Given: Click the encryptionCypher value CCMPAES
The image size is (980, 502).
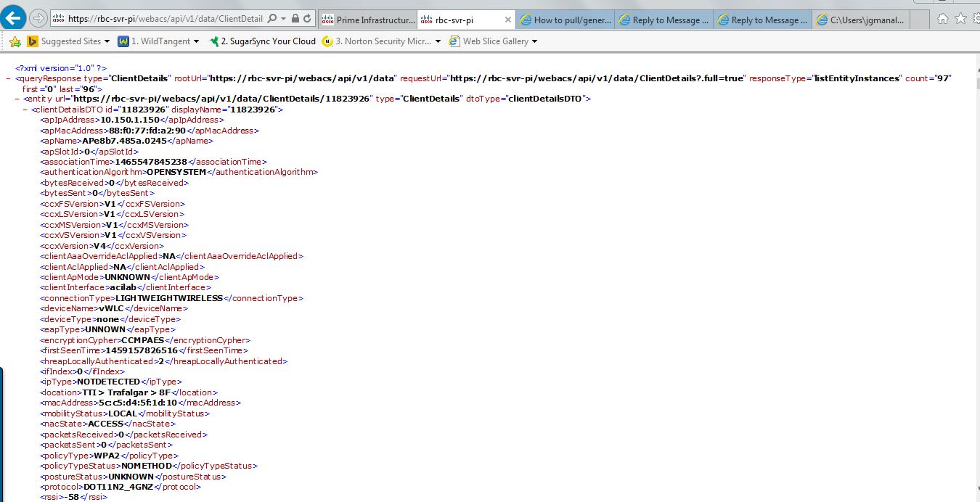Looking at the screenshot, I should tap(143, 340).
